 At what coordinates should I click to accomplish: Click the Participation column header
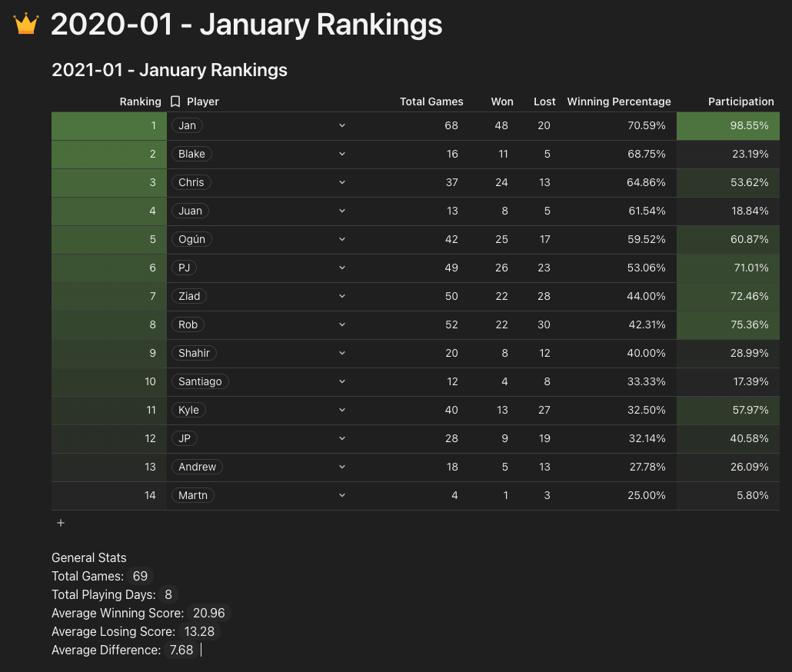pyautogui.click(x=740, y=101)
